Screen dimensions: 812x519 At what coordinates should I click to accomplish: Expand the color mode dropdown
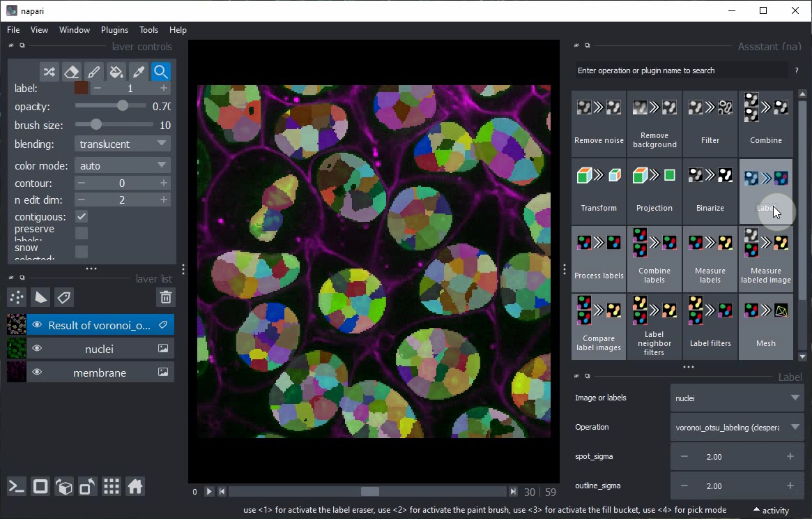pos(122,165)
